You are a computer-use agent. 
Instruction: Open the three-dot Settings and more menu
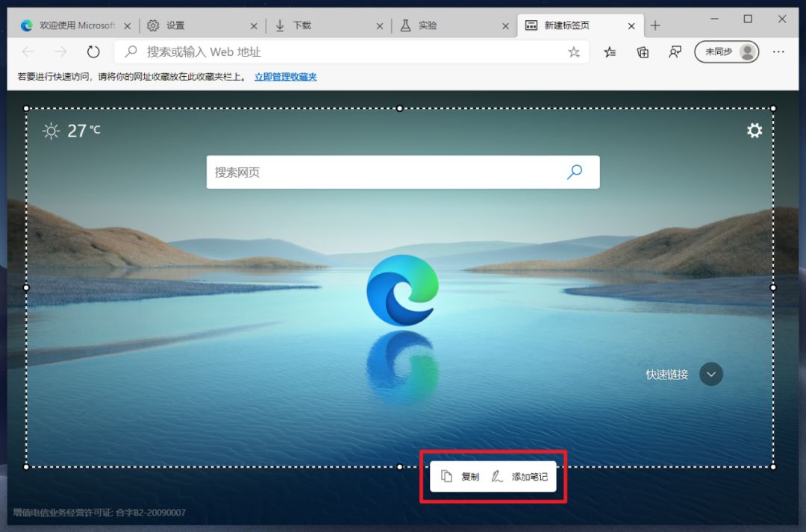[x=778, y=51]
